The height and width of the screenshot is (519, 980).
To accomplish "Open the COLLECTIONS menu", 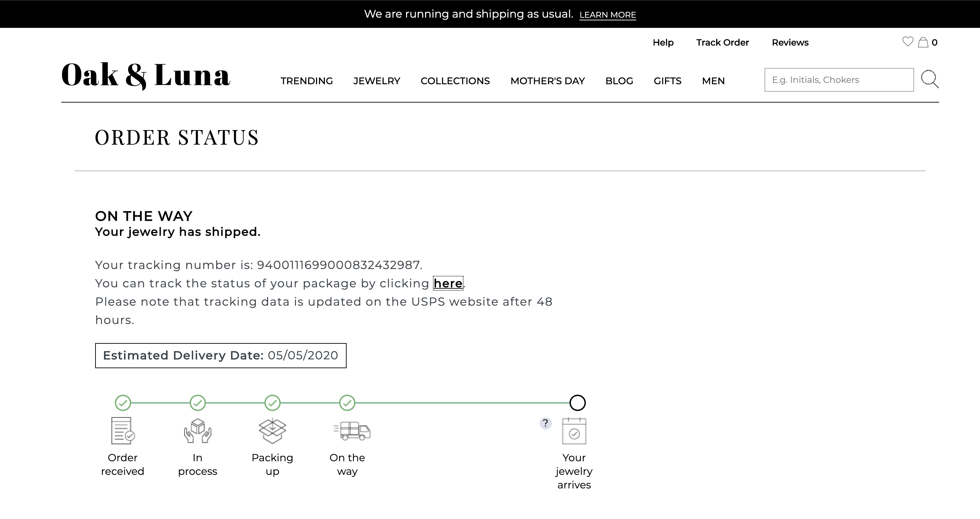I will pos(455,81).
